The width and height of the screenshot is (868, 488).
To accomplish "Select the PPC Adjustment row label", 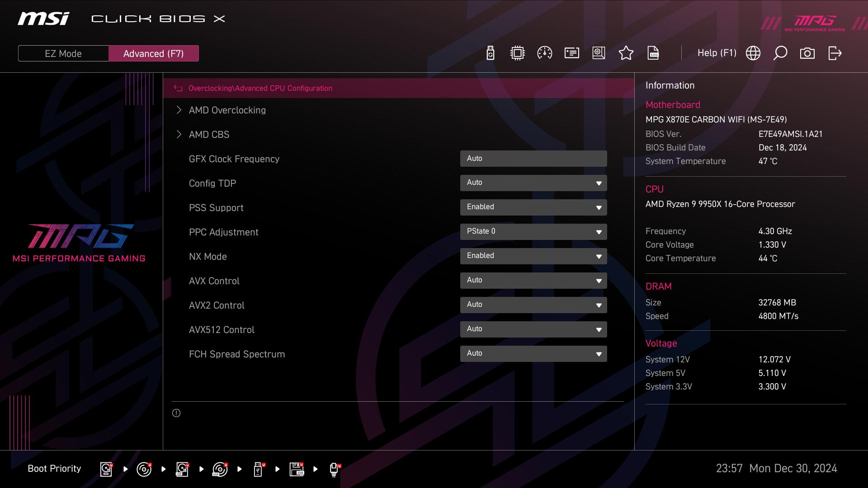I will point(224,232).
